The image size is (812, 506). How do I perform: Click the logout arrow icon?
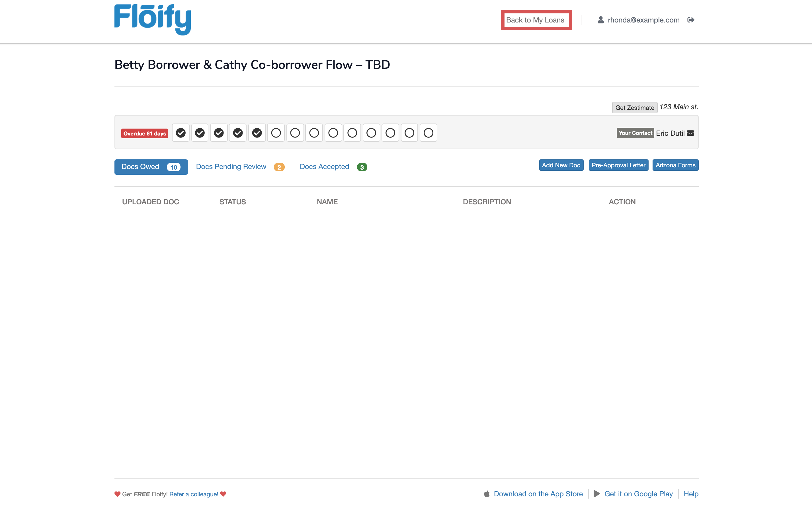(691, 20)
